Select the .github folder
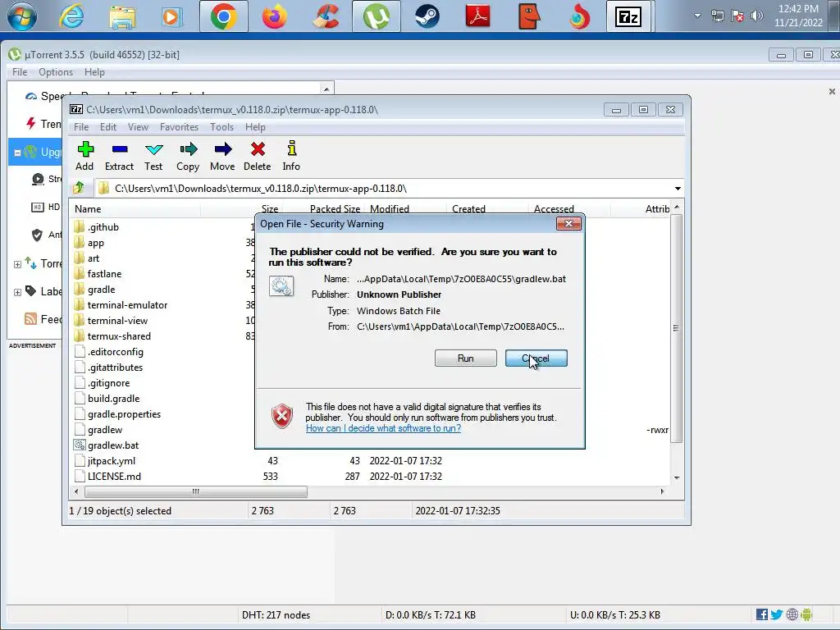840x630 pixels. click(x=103, y=227)
